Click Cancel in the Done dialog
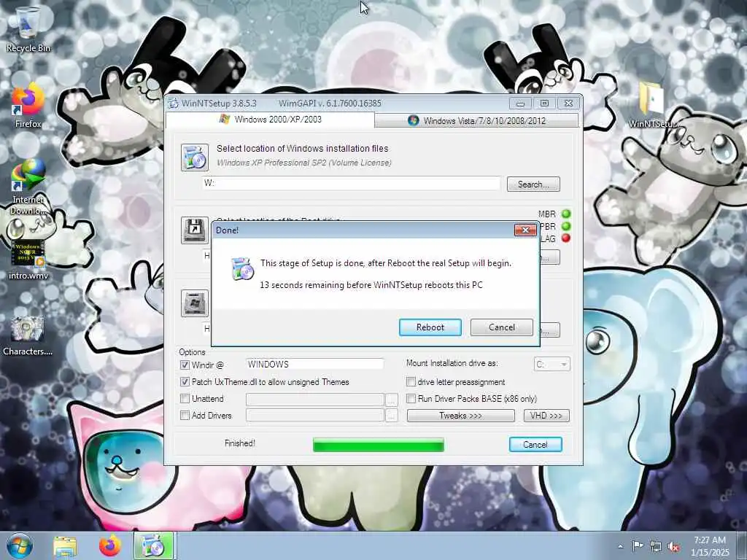This screenshot has height=560, width=747. (502, 327)
